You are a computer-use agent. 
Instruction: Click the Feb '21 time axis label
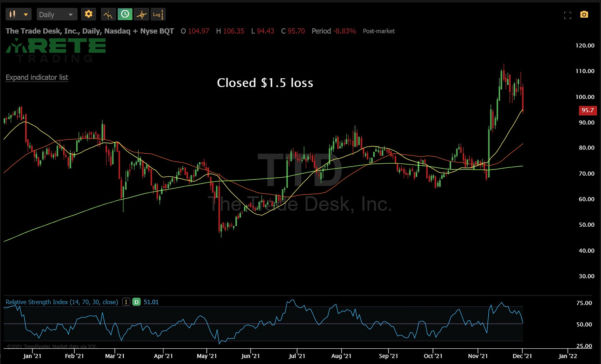point(74,356)
